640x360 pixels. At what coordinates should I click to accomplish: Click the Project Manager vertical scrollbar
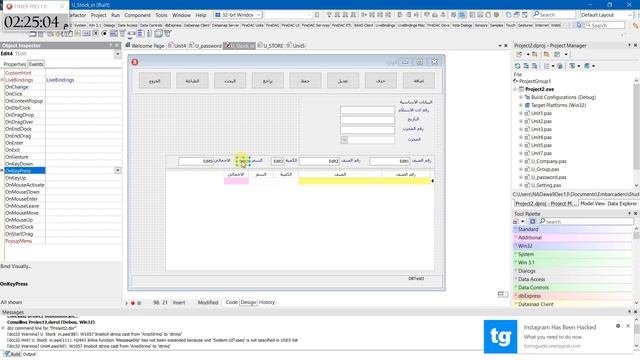click(x=636, y=133)
